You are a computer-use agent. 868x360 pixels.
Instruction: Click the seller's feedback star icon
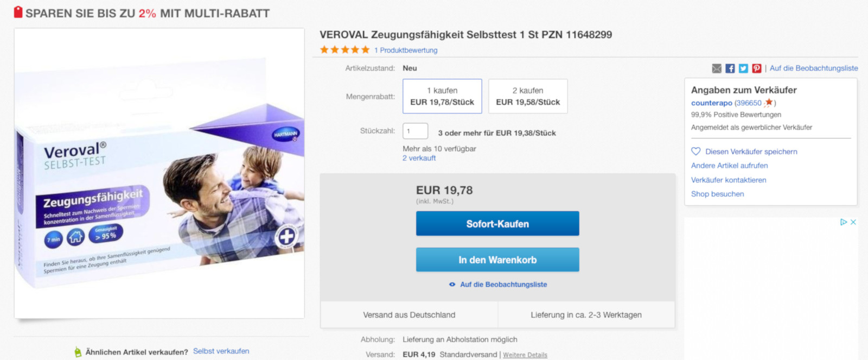769,103
